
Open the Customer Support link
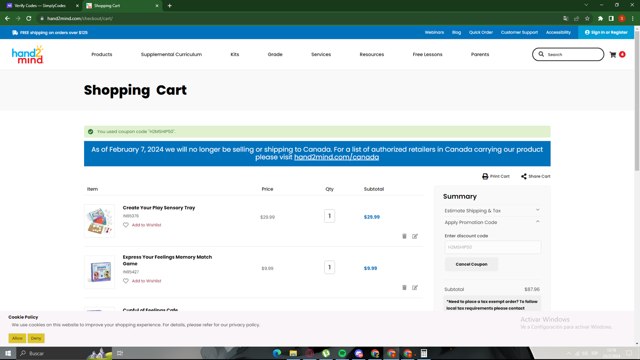(x=519, y=32)
